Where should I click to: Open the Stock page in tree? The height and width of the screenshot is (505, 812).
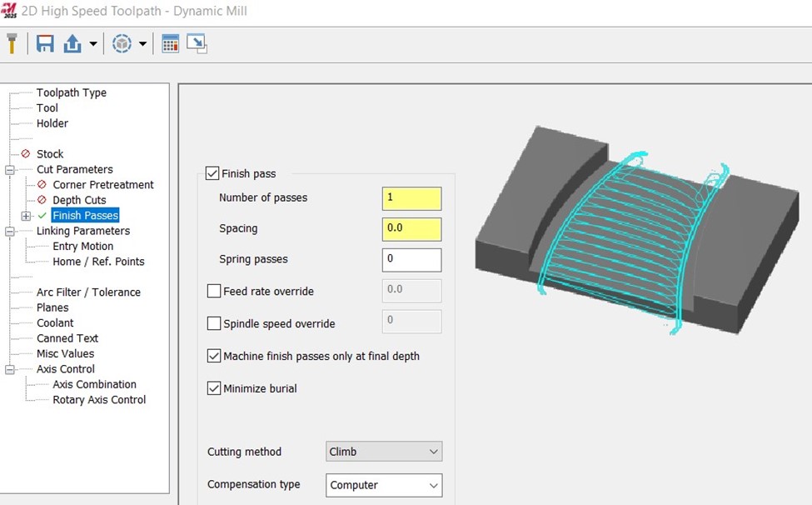[50, 154]
